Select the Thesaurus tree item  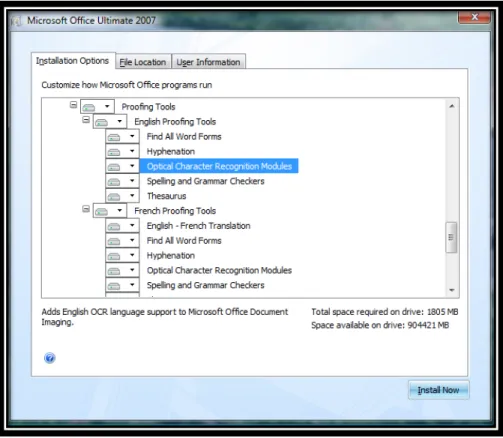(x=167, y=196)
